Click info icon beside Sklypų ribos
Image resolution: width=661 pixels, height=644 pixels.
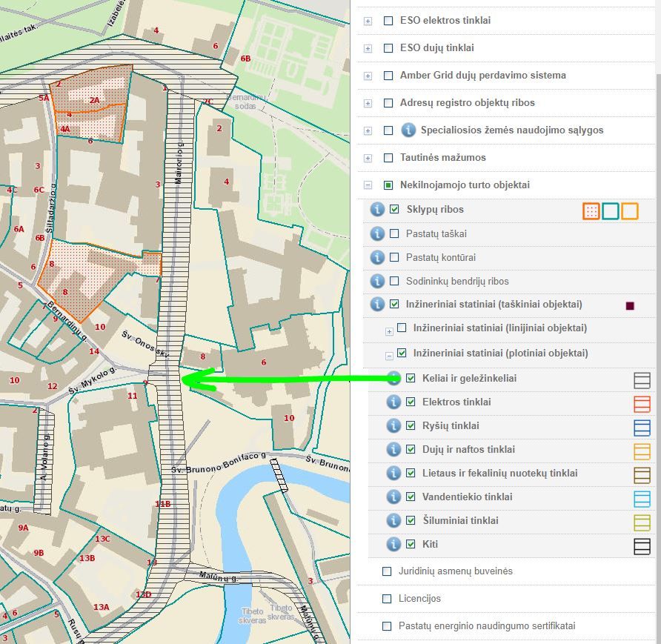(376, 210)
